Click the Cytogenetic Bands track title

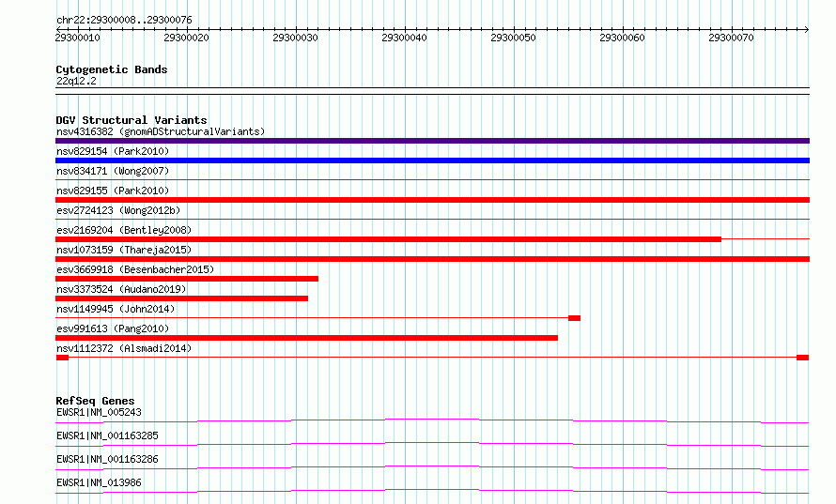pos(112,69)
